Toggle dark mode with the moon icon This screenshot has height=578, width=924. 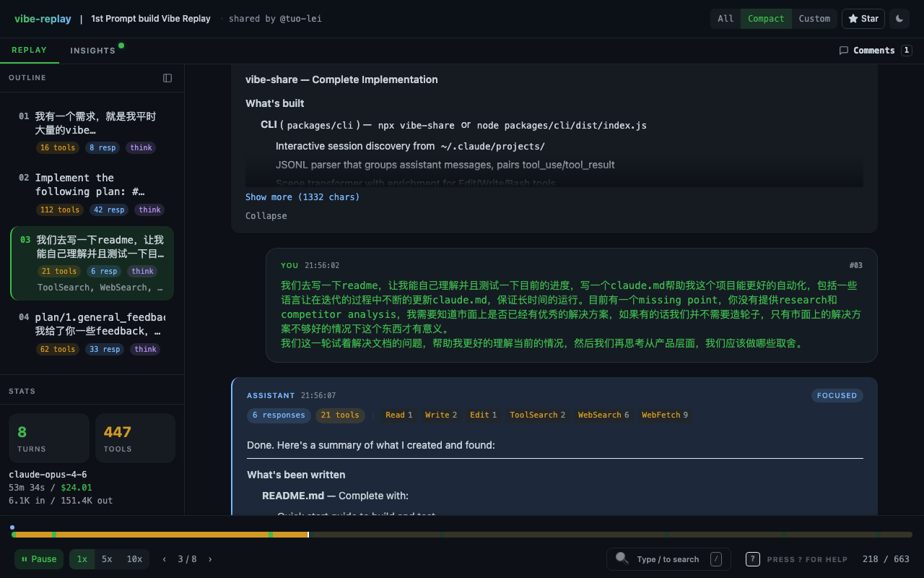899,18
